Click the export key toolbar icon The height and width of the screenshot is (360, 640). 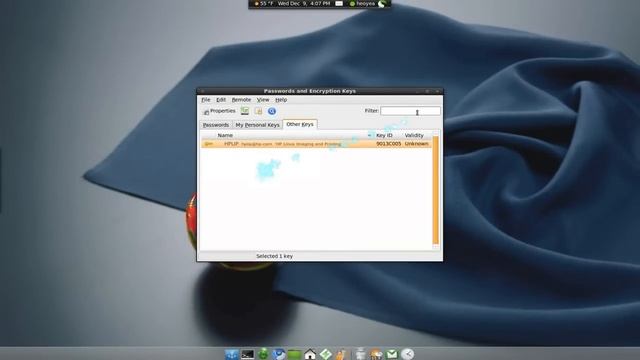tap(244, 111)
